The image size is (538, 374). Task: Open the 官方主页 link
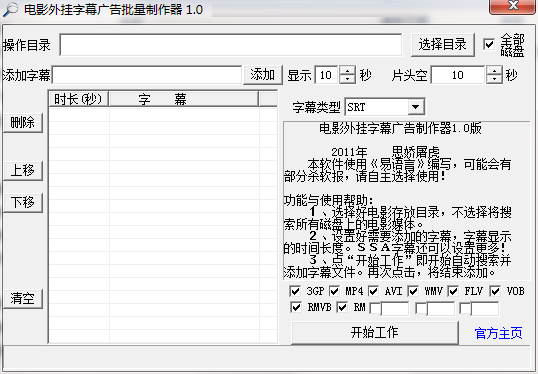tap(499, 333)
